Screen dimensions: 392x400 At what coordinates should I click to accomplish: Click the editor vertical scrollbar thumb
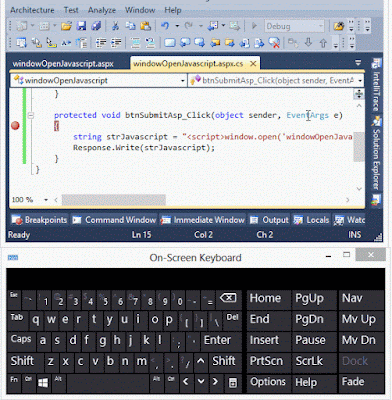359,147
